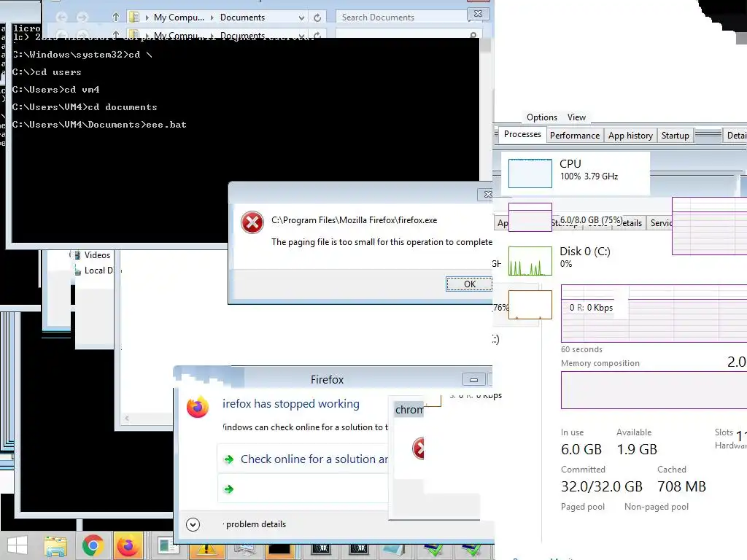
Task: Click the Memory composition bar
Action: click(x=654, y=390)
